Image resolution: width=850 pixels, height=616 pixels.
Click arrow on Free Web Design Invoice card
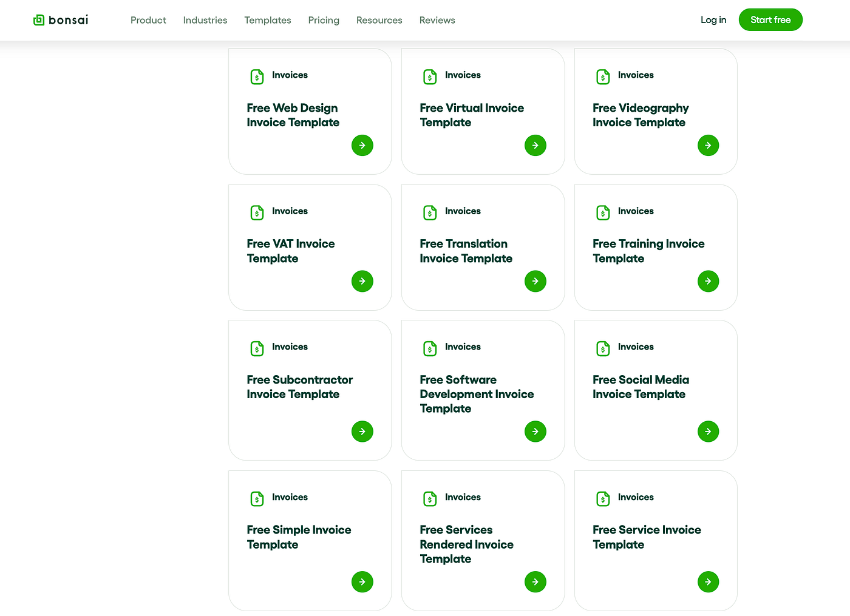pos(362,145)
